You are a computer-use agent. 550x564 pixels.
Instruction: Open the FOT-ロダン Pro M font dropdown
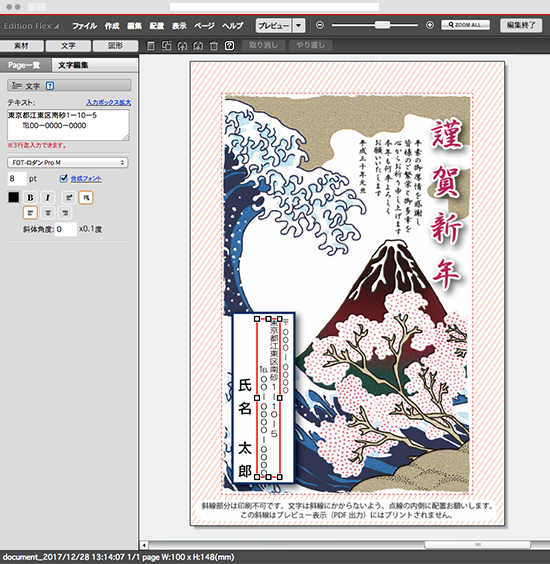(68, 163)
